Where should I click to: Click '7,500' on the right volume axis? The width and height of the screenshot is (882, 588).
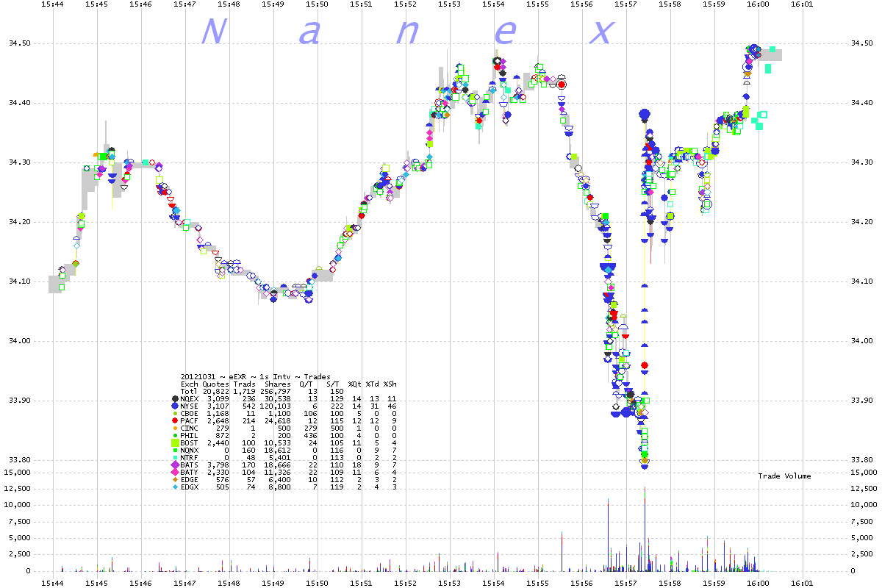pos(861,521)
